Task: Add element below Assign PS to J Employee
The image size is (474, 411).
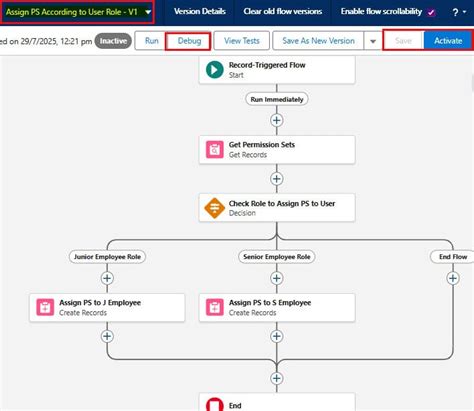Action: pyautogui.click(x=107, y=336)
